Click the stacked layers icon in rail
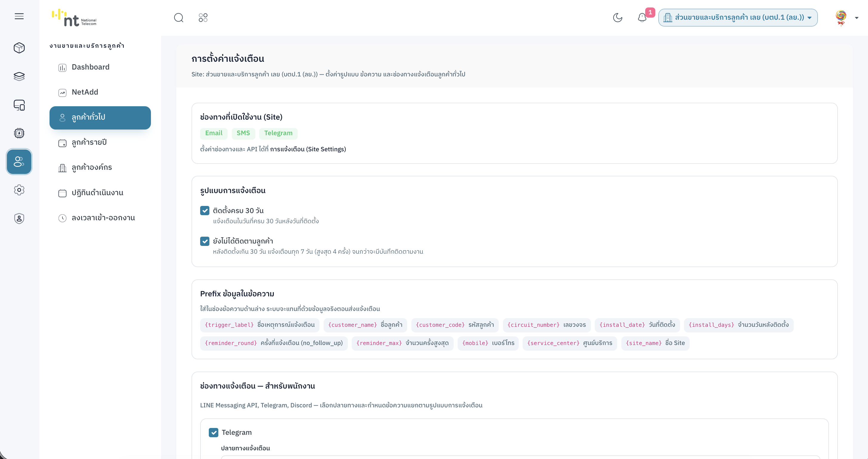The image size is (868, 459). click(19, 77)
